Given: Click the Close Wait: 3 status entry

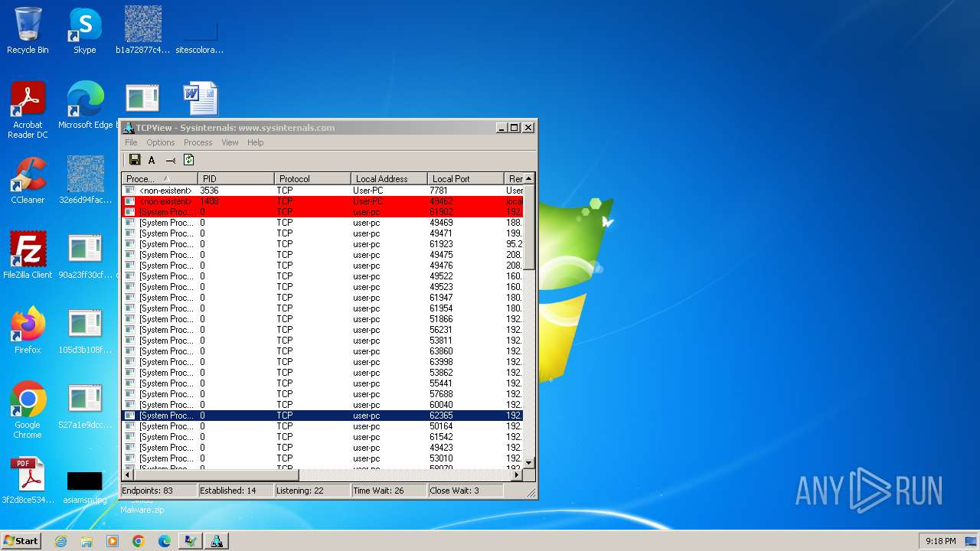Looking at the screenshot, I should point(465,491).
